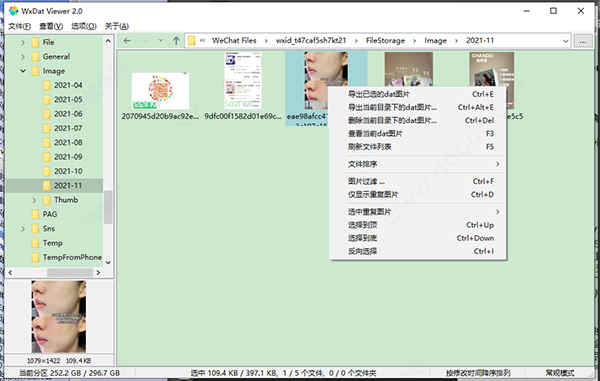Click the back navigation arrow
The height and width of the screenshot is (381, 600).
[127, 41]
